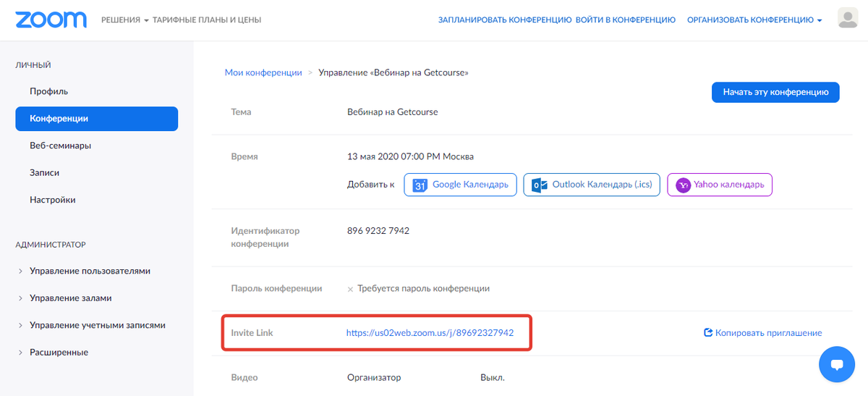
Task: Expand Управление учетными записями section
Action: point(97,325)
